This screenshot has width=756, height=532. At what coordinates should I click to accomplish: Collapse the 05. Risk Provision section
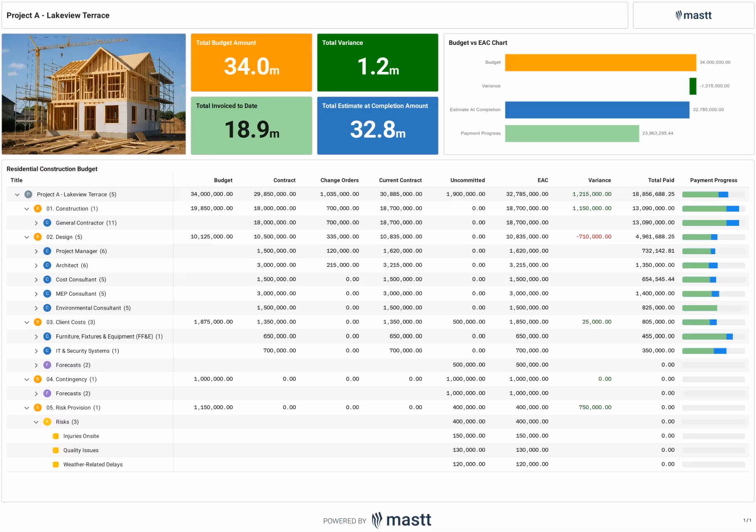(27, 407)
